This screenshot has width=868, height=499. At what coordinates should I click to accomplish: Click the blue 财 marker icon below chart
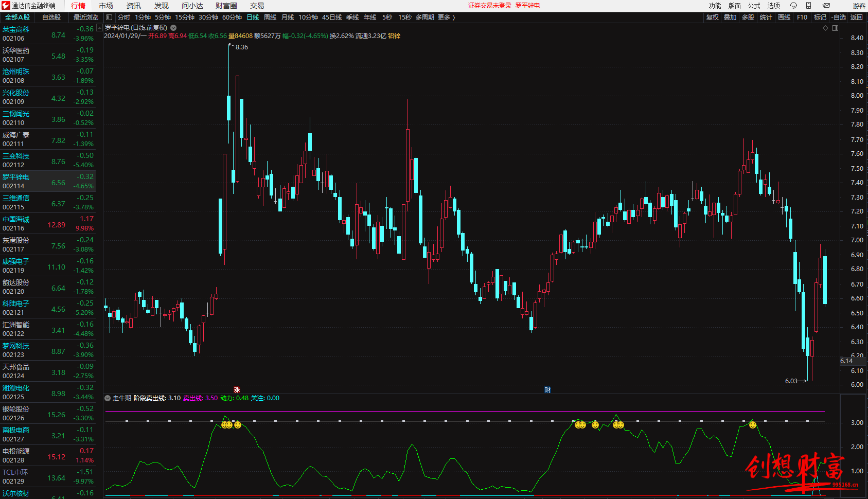[x=547, y=390]
